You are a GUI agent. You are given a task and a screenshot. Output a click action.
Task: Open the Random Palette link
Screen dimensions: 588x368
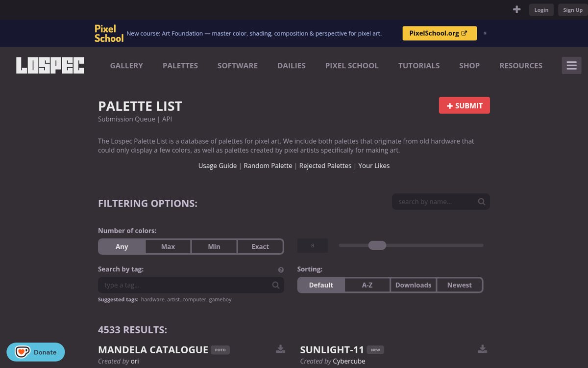point(268,166)
